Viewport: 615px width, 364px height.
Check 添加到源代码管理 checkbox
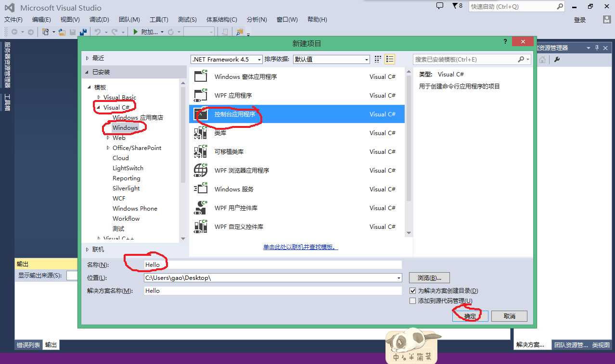[412, 301]
